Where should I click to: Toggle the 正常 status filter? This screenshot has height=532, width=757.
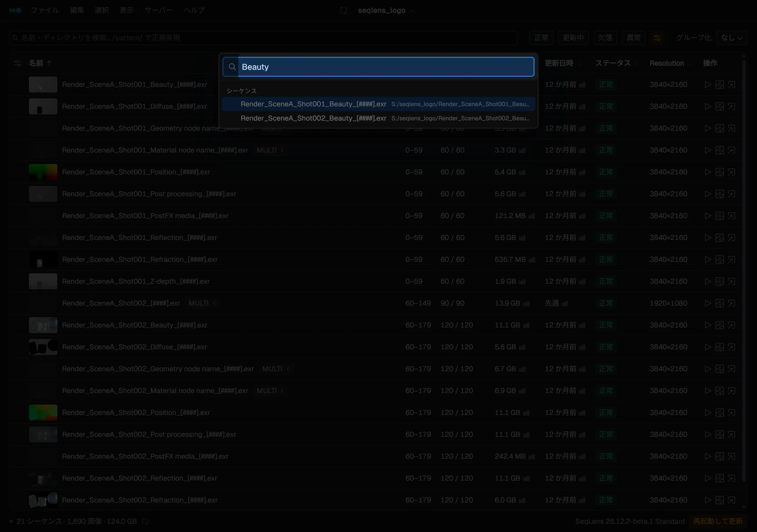pos(541,38)
